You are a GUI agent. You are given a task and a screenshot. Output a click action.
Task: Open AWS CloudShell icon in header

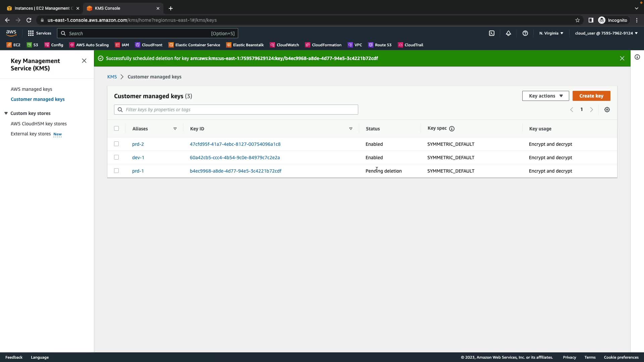pyautogui.click(x=492, y=33)
